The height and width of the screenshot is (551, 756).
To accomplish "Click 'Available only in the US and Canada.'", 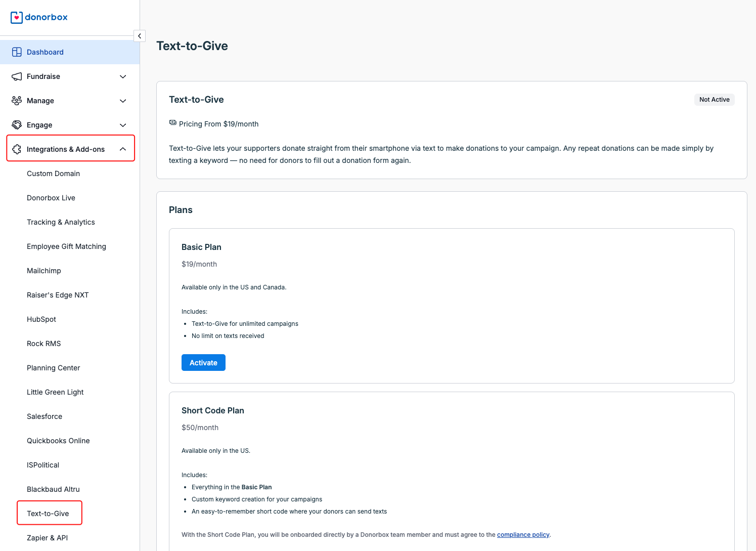I will 234,287.
